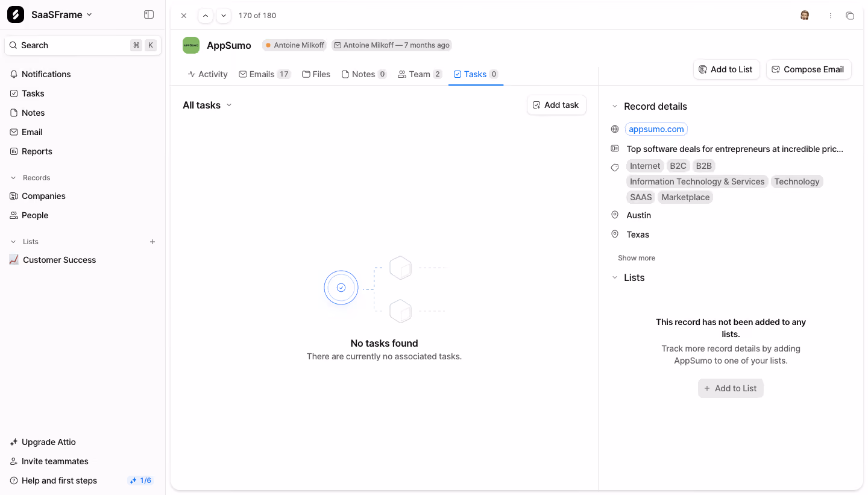Go to next record with down arrow

224,16
